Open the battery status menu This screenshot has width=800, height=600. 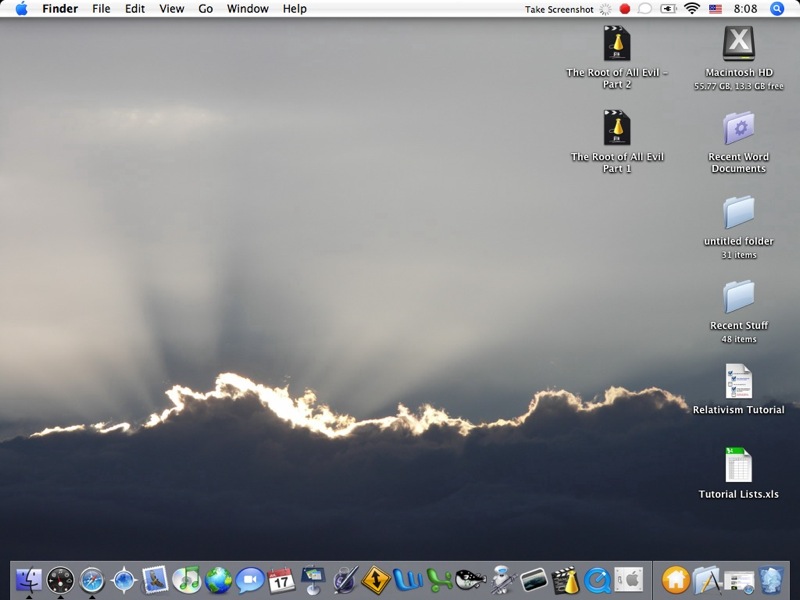click(668, 9)
